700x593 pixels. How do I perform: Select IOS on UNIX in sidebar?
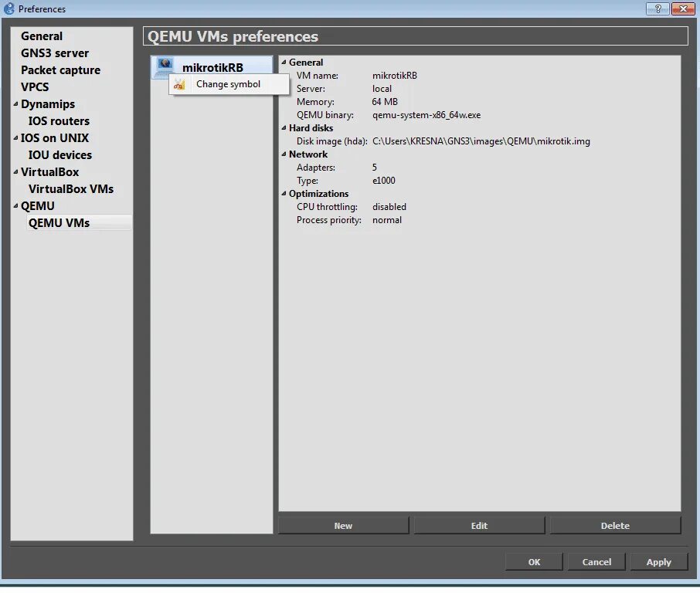point(55,138)
